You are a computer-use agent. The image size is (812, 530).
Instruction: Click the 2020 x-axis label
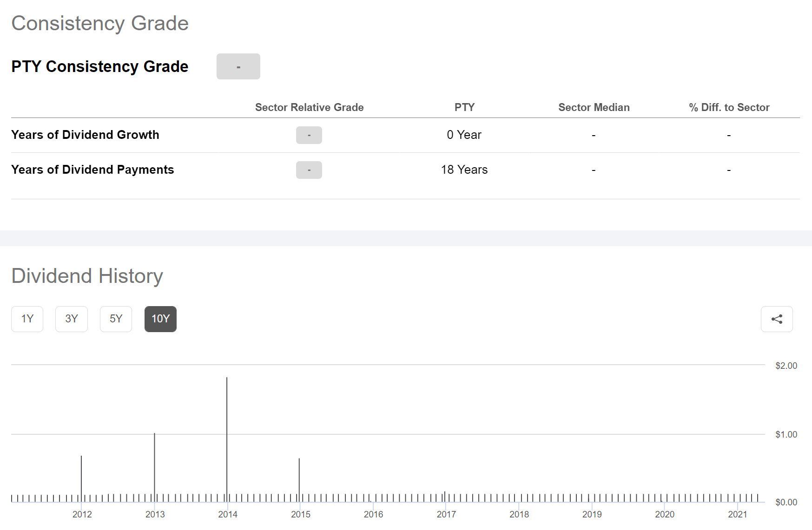(x=665, y=514)
